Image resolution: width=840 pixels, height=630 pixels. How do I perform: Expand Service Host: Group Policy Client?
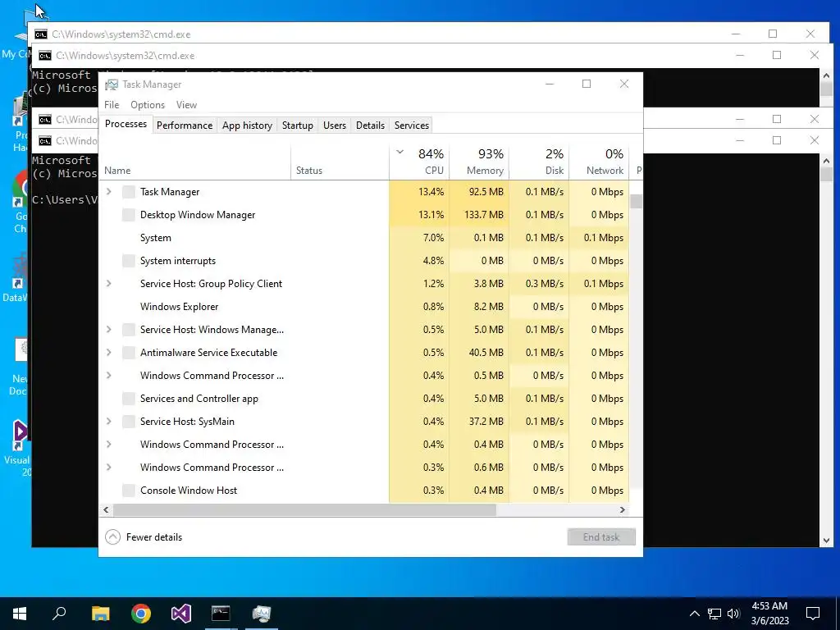(109, 283)
